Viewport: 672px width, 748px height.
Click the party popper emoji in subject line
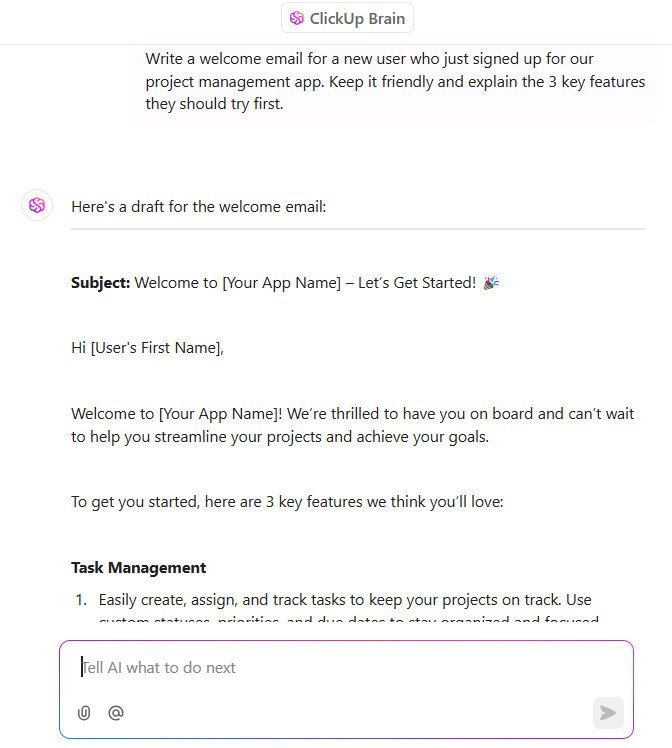tap(491, 283)
